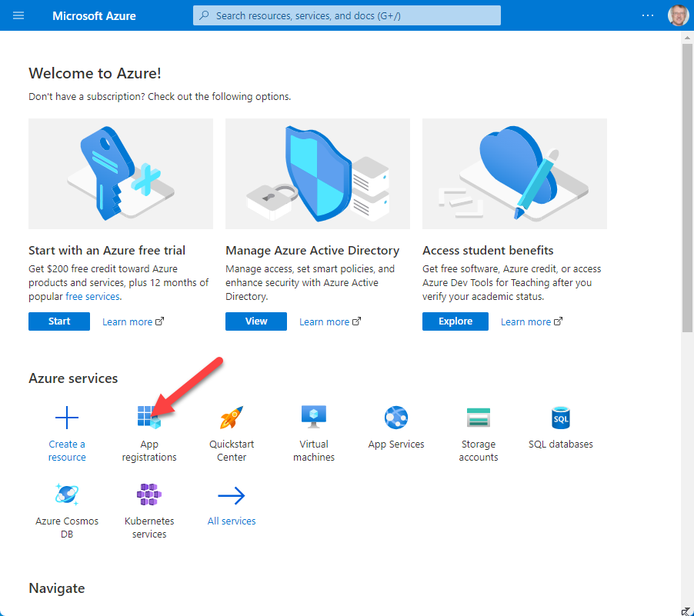Click the All services arrow icon

[x=232, y=495]
